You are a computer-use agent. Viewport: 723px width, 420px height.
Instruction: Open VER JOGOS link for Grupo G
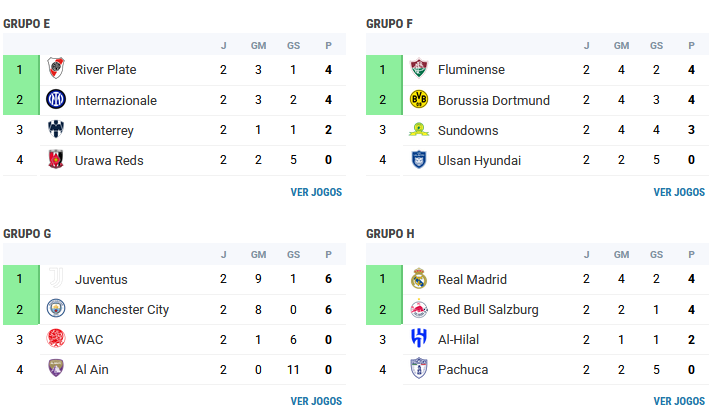tap(316, 402)
